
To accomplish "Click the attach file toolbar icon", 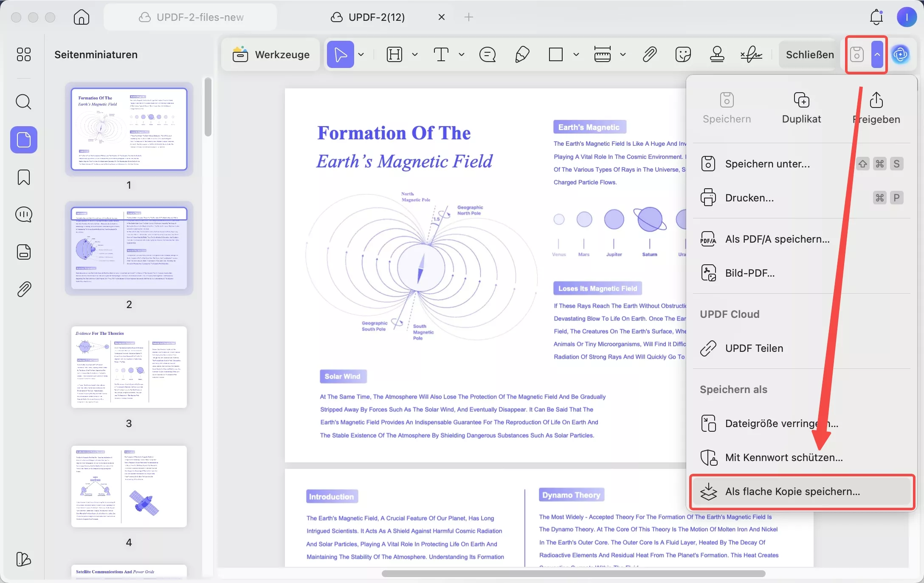I will tap(649, 54).
